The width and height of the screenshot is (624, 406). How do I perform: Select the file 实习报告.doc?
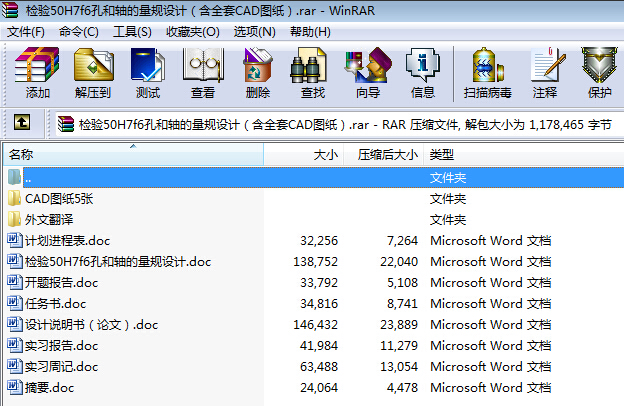point(61,346)
